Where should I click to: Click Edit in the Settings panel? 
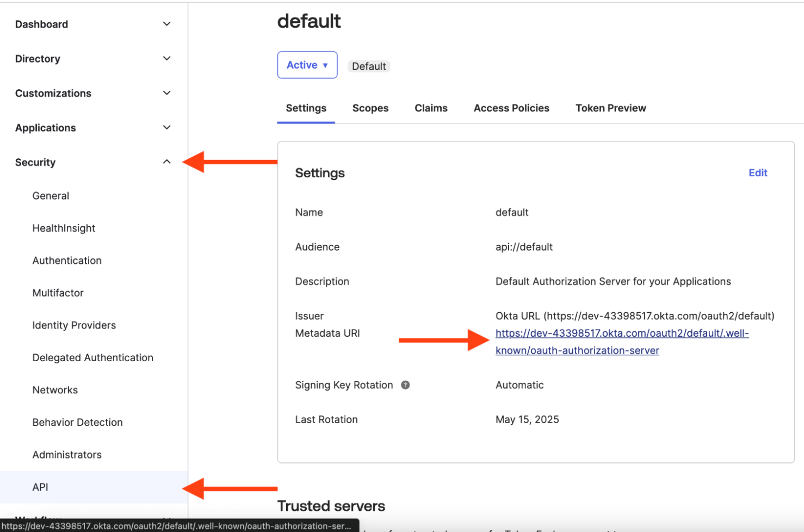[757, 173]
